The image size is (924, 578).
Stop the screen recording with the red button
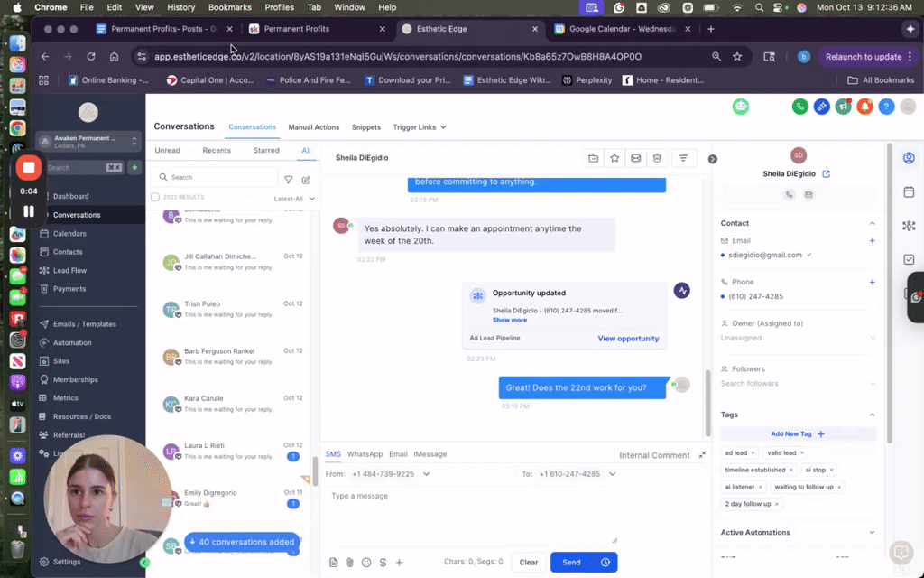28,168
